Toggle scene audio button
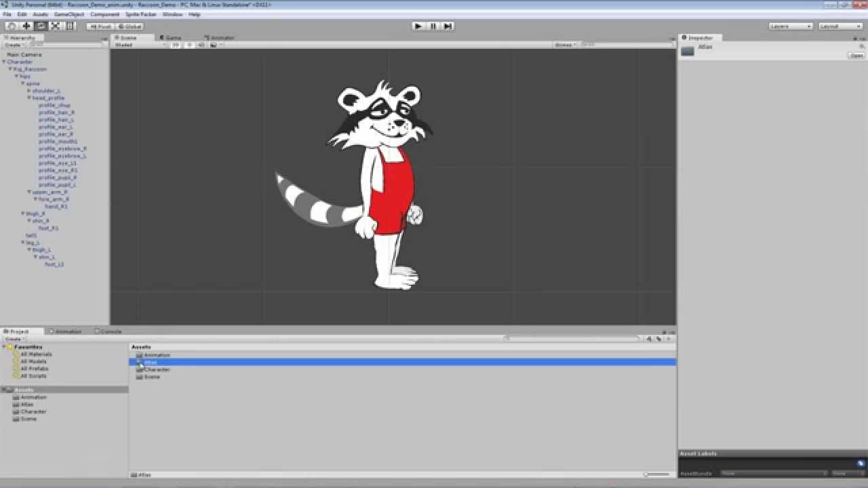868x488 pixels. click(x=201, y=45)
